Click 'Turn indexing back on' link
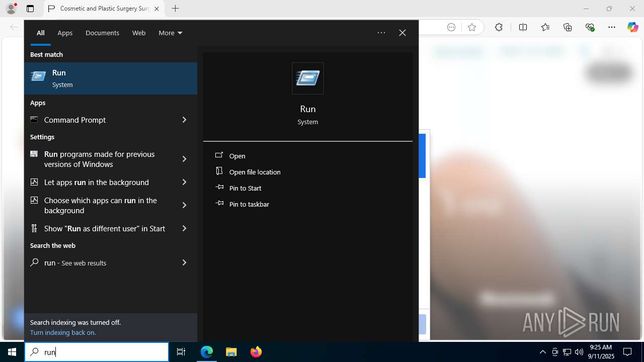 coord(63,332)
